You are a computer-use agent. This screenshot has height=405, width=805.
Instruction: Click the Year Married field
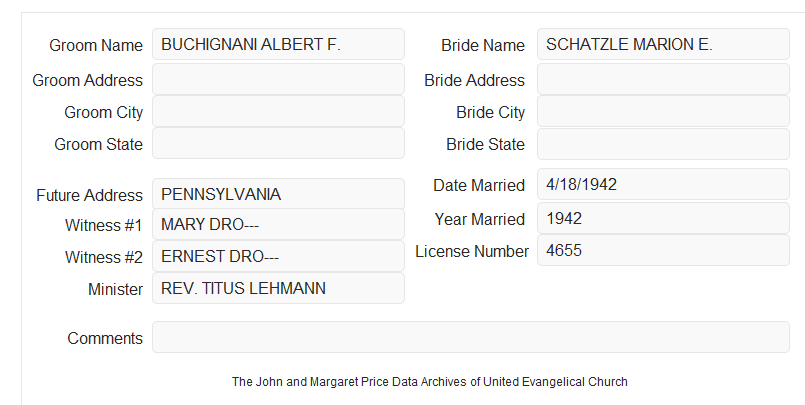point(663,218)
